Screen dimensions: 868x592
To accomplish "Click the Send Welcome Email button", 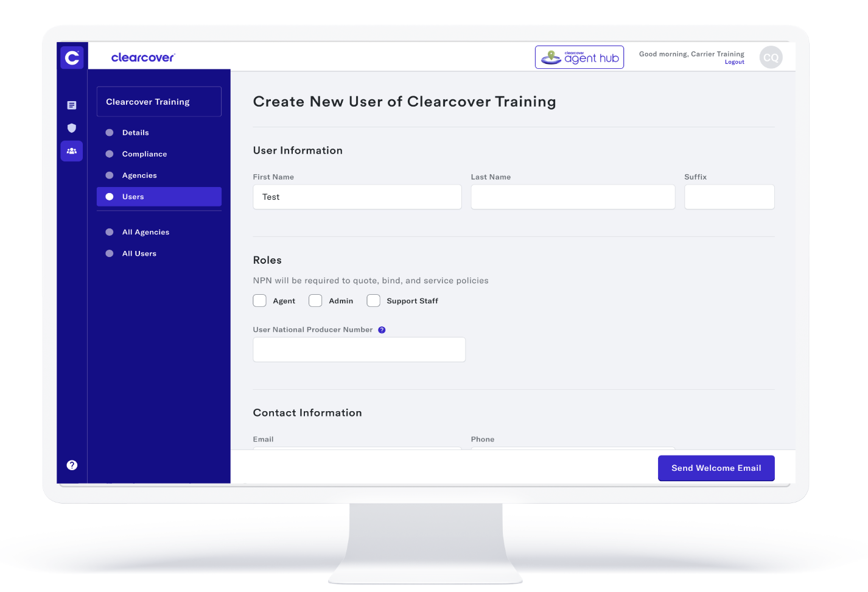I will [716, 468].
